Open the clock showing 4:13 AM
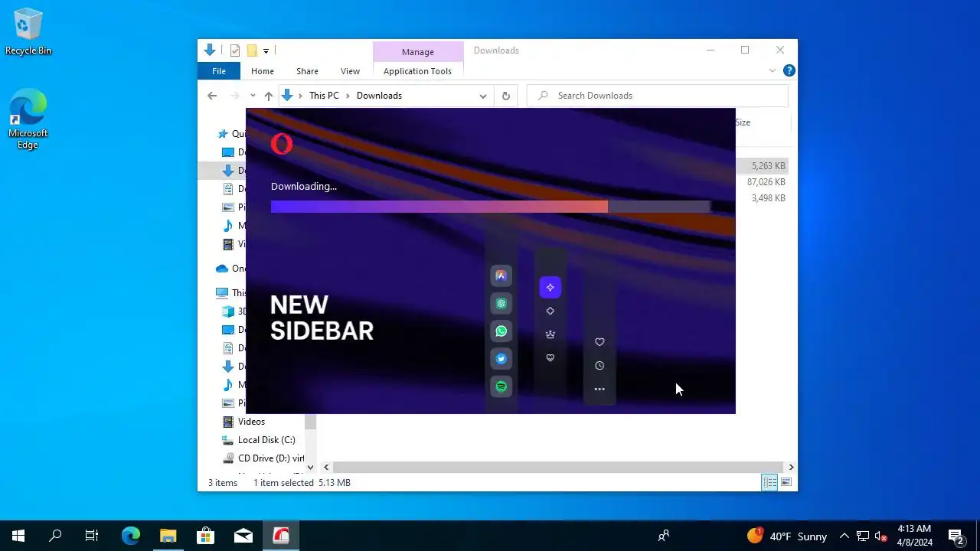Image resolution: width=980 pixels, height=551 pixels. (914, 536)
